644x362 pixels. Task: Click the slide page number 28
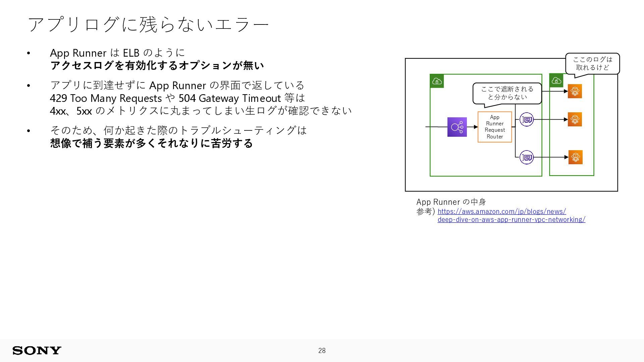coord(322,351)
